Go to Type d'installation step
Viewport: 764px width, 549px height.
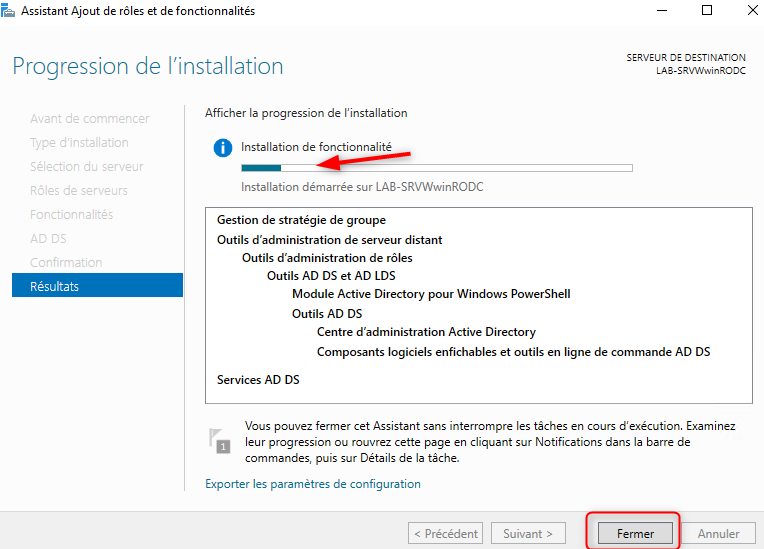click(x=79, y=142)
